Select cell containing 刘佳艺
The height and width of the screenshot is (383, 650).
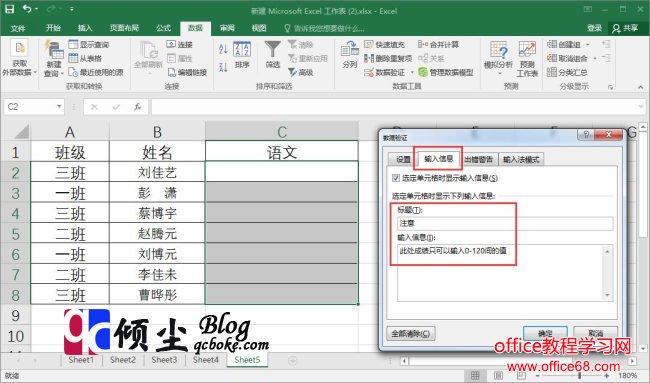click(x=157, y=172)
